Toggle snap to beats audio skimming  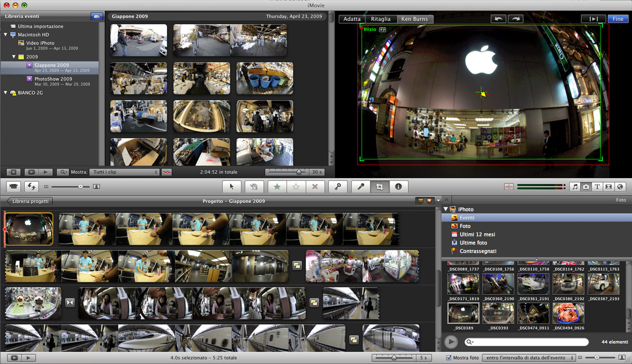pyautogui.click(x=509, y=186)
